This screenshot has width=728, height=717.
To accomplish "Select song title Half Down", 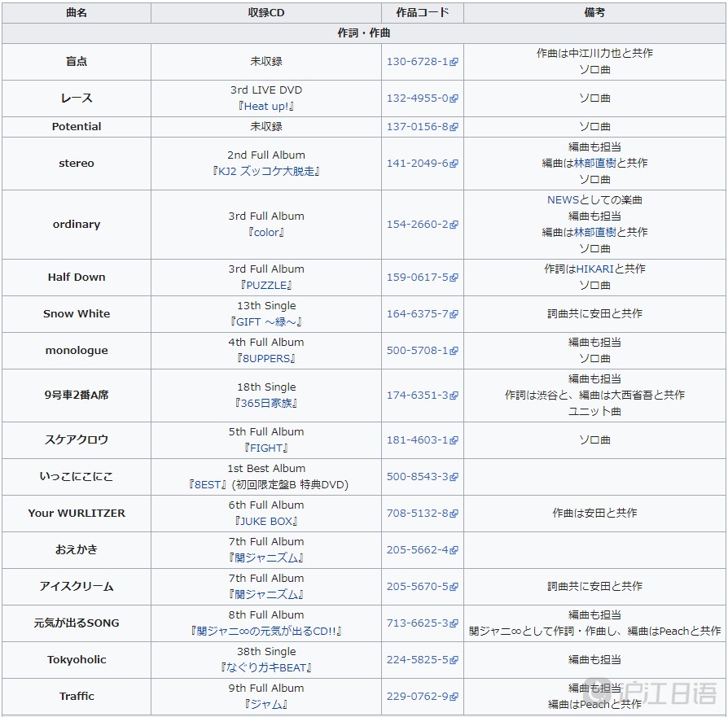I will click(77, 277).
